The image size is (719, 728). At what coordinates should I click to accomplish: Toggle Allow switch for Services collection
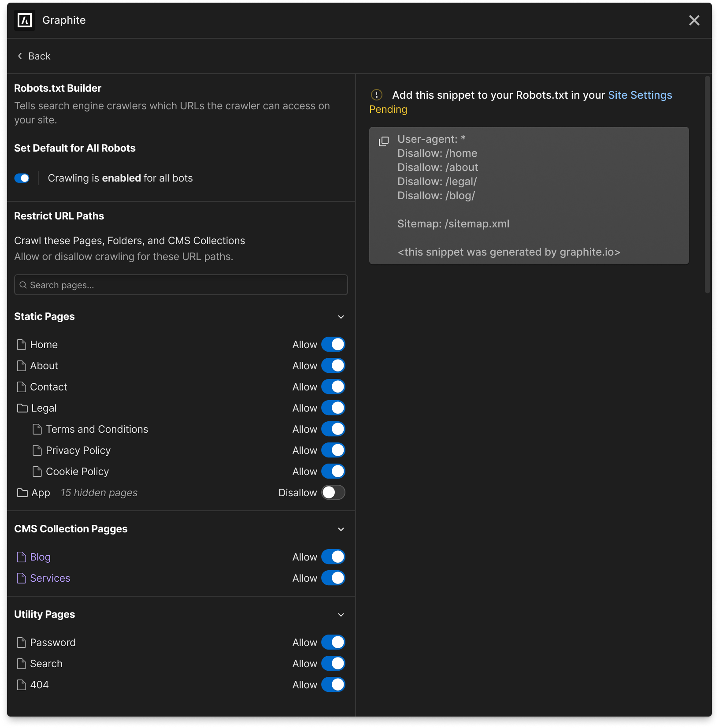(333, 578)
